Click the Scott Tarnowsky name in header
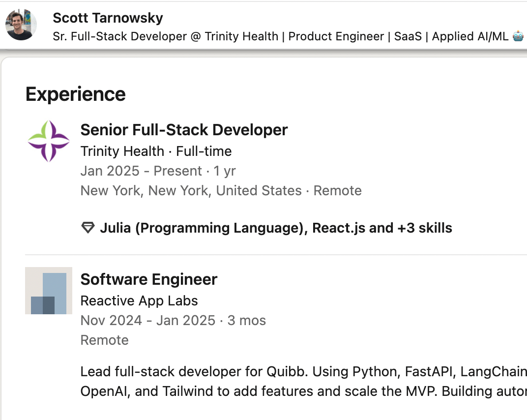527x420 pixels. pyautogui.click(x=108, y=18)
